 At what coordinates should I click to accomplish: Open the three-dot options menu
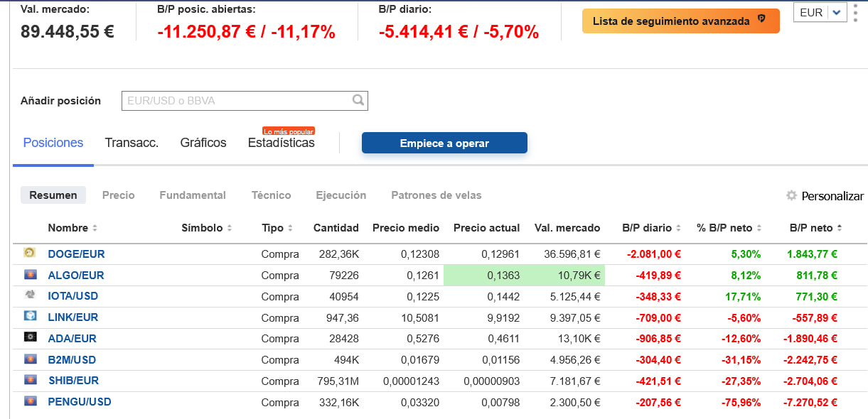pyautogui.click(x=855, y=12)
